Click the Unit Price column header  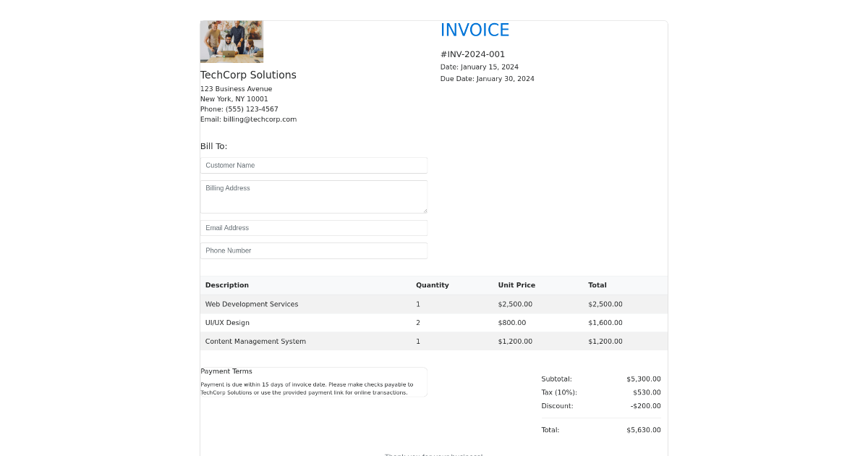[516, 285]
